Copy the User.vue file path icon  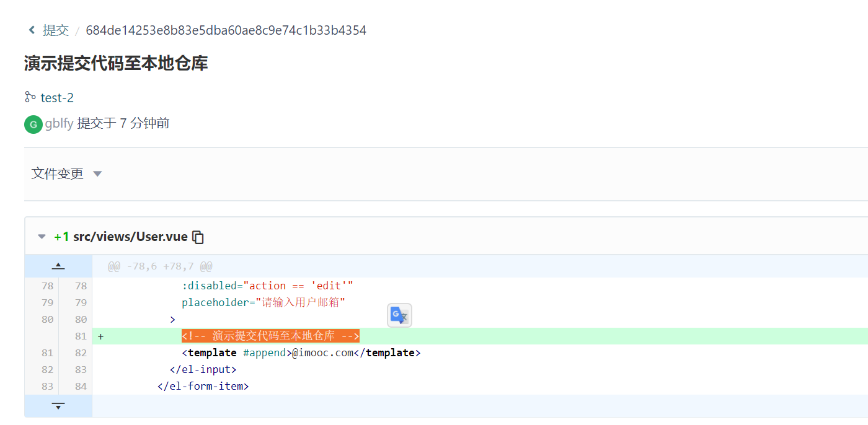coord(198,237)
